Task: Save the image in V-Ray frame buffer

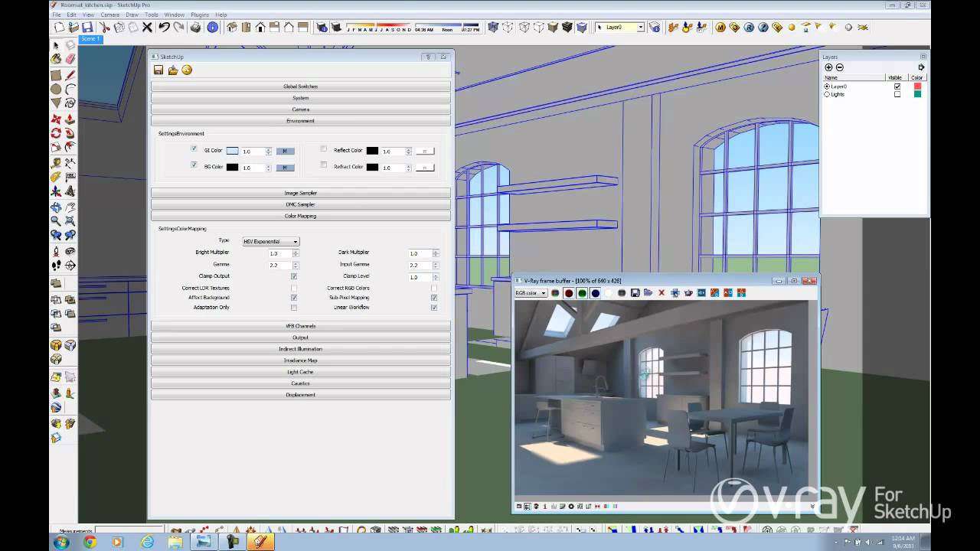Action: [x=635, y=293]
